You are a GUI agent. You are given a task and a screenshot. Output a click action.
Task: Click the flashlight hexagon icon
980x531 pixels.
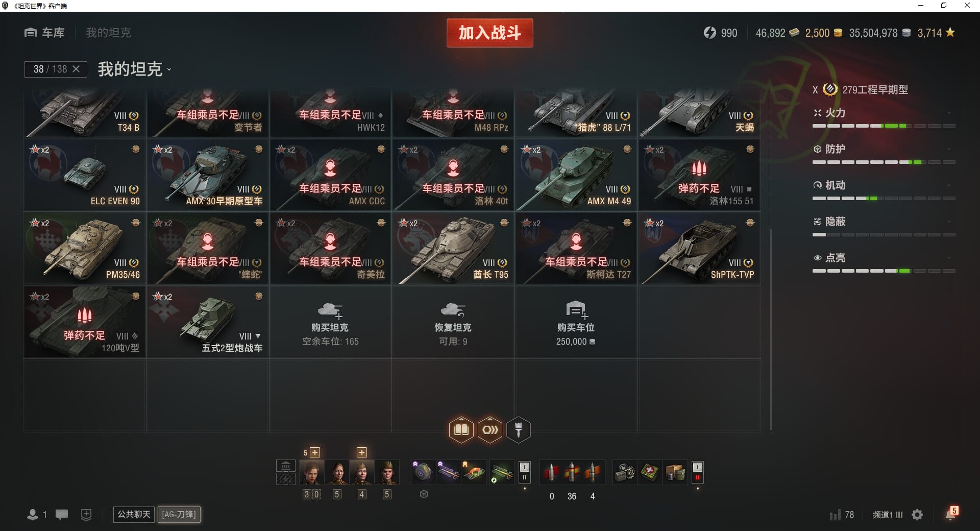coord(519,429)
